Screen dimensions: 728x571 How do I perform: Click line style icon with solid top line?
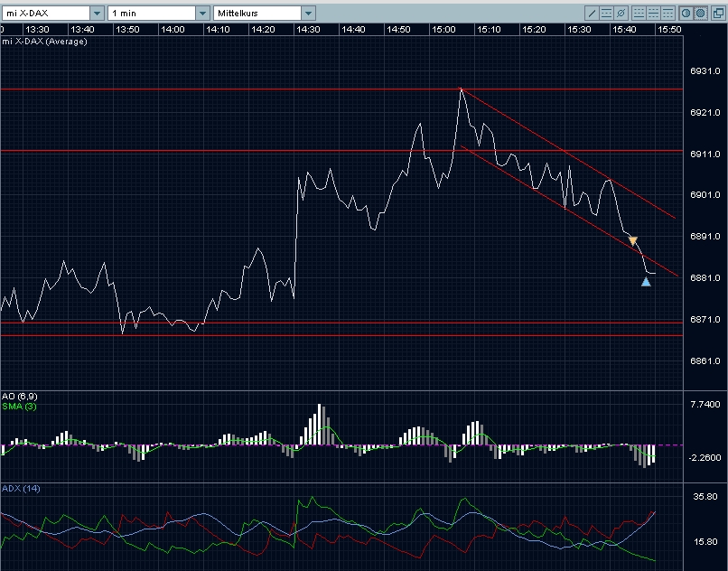point(666,14)
